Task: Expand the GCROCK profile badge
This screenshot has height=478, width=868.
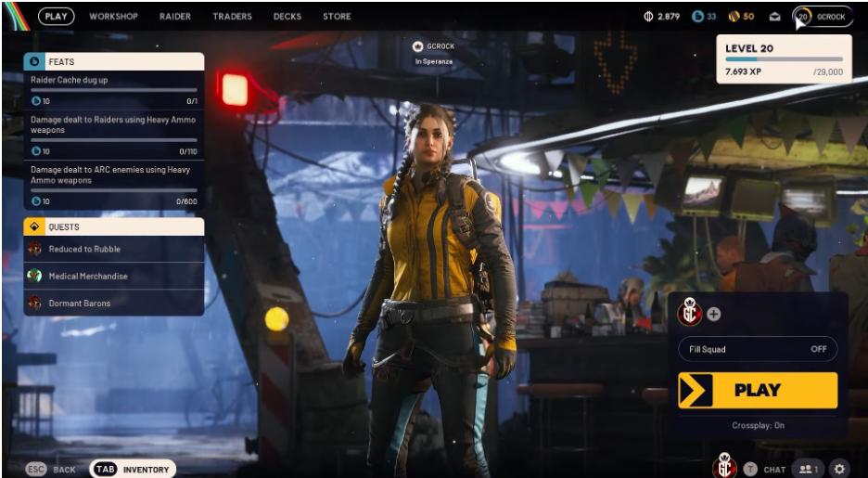Action: pos(822,17)
